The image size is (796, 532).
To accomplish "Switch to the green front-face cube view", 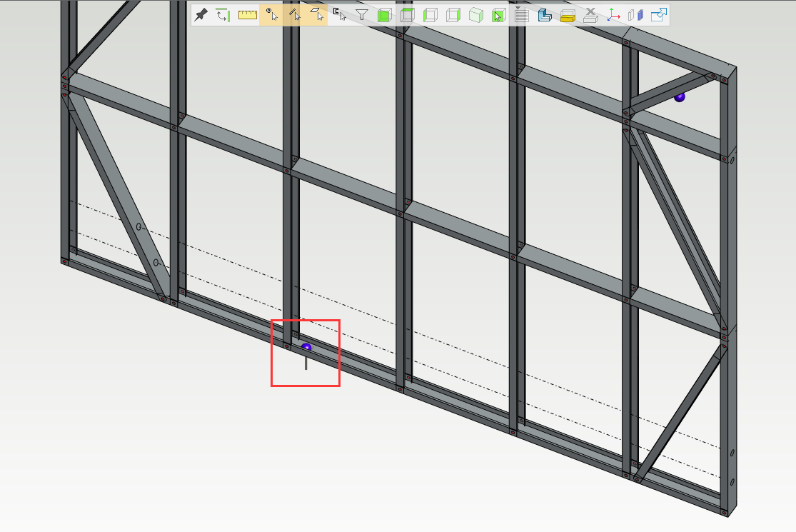I will (x=384, y=15).
